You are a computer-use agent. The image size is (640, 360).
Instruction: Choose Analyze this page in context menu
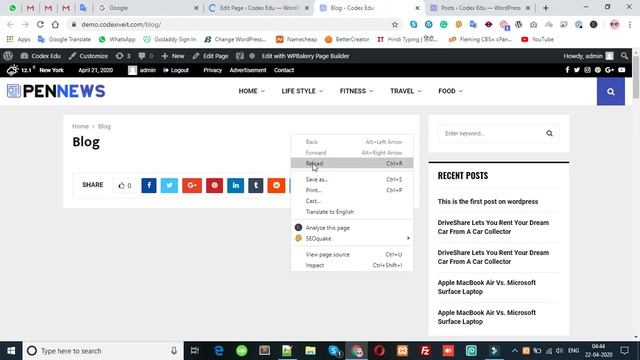click(x=352, y=228)
